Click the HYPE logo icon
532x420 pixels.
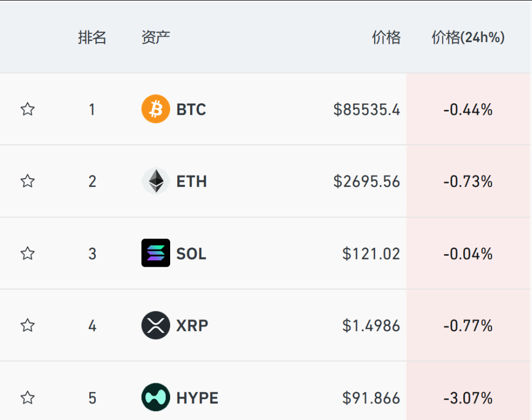pyautogui.click(x=156, y=397)
